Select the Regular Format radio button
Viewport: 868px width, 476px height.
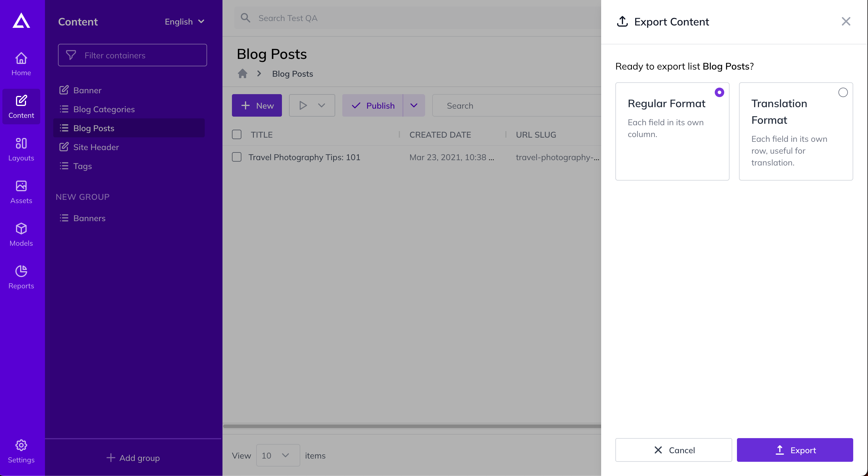(719, 92)
